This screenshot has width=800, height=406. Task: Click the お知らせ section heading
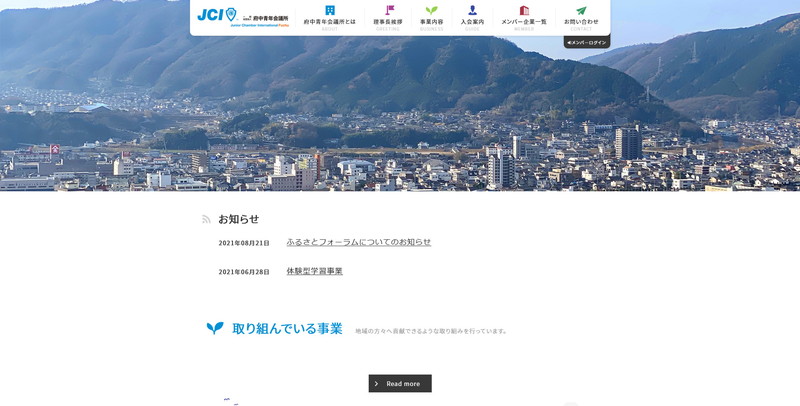tap(238, 219)
